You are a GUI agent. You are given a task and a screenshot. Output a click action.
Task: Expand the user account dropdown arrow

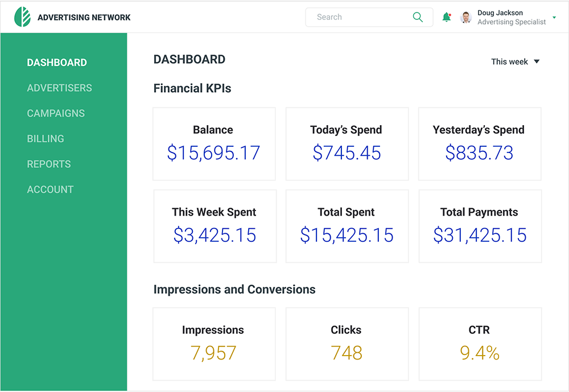tap(554, 18)
